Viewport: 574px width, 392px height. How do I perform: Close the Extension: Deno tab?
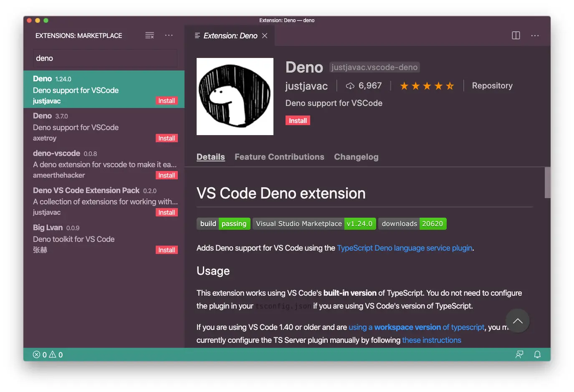(x=265, y=36)
